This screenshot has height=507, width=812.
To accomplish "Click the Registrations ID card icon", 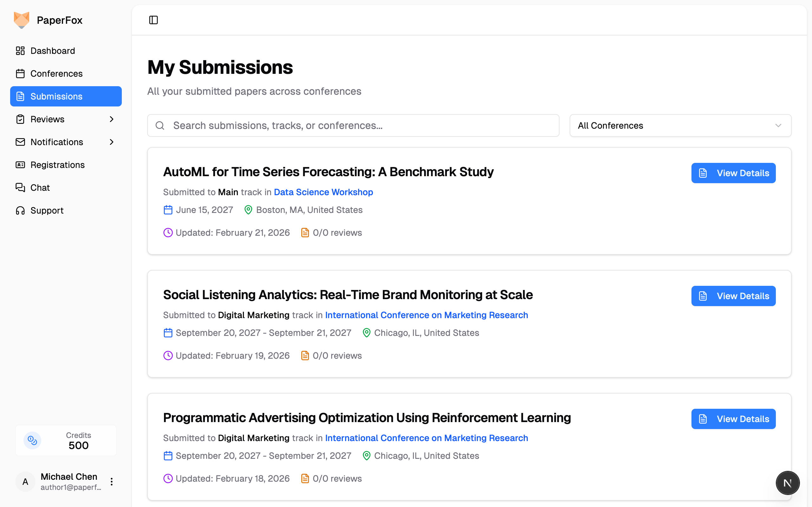I will [x=20, y=165].
